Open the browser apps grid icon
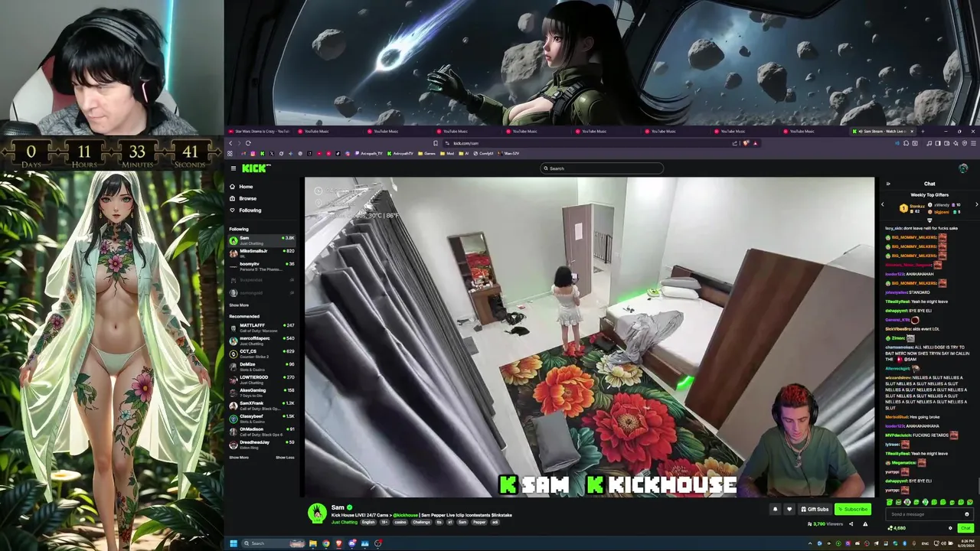980x551 pixels. point(230,153)
